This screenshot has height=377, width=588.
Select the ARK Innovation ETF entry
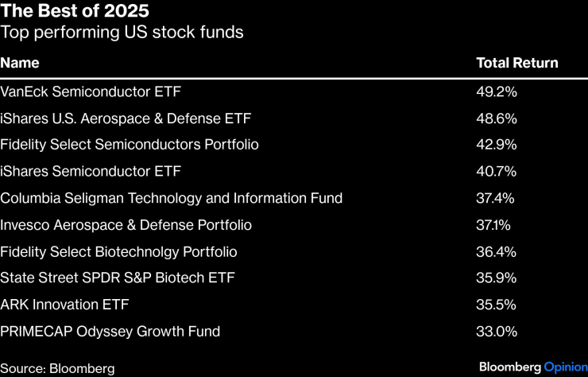pos(64,305)
